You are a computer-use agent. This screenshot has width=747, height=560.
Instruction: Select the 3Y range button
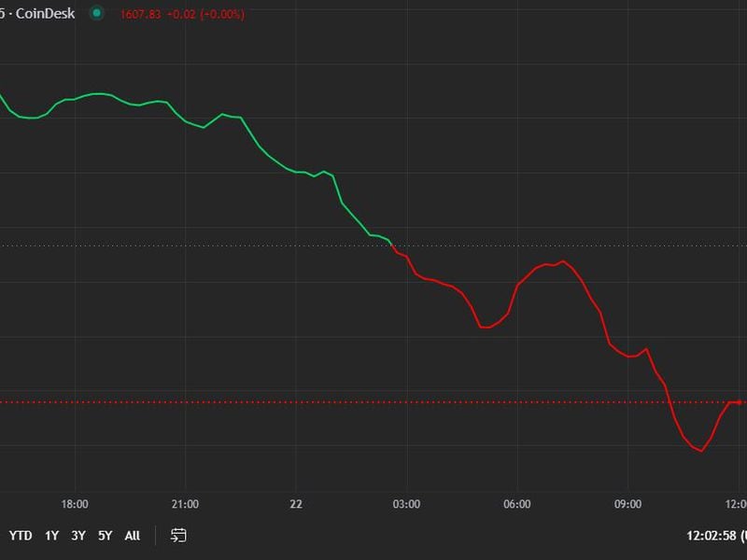pos(77,536)
